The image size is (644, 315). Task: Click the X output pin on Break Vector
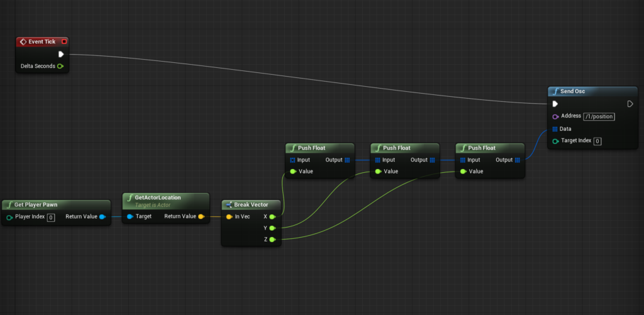272,217
